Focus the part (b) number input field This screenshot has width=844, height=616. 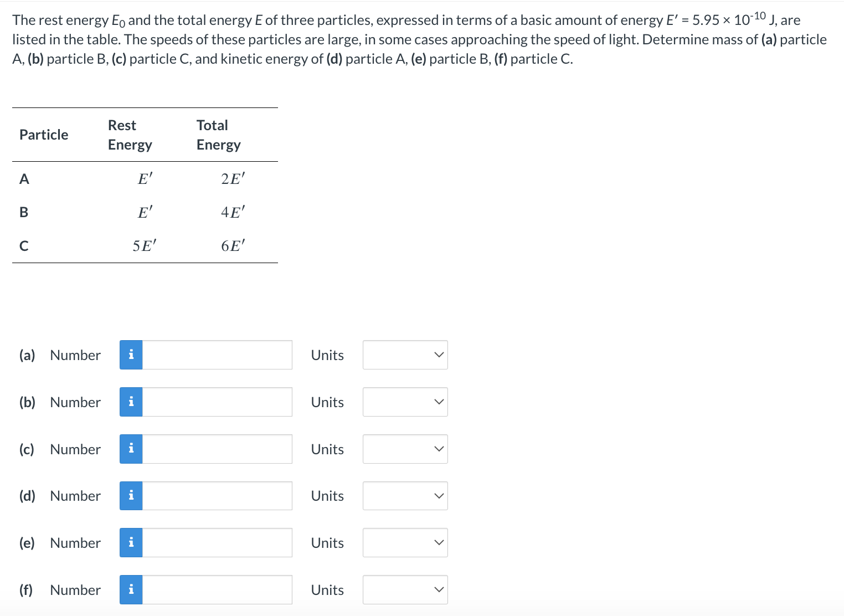(217, 402)
